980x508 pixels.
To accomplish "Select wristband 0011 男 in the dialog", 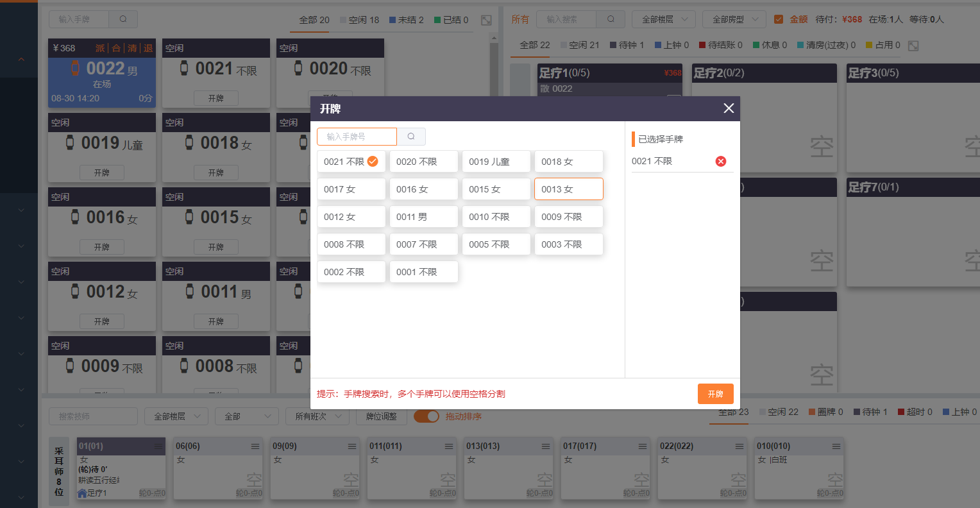I will [423, 217].
